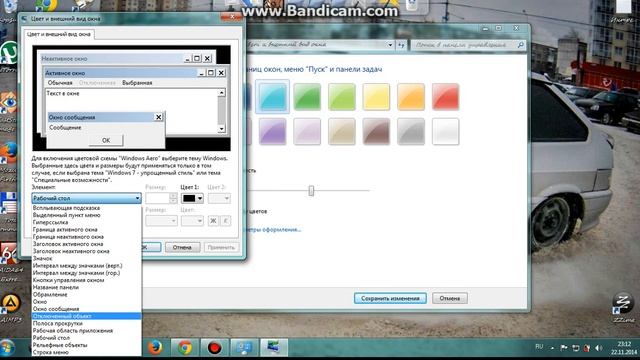Screen dimensions: 640x360
Task: Click Отмена in the Personalization window
Action: pyautogui.click(x=450, y=298)
